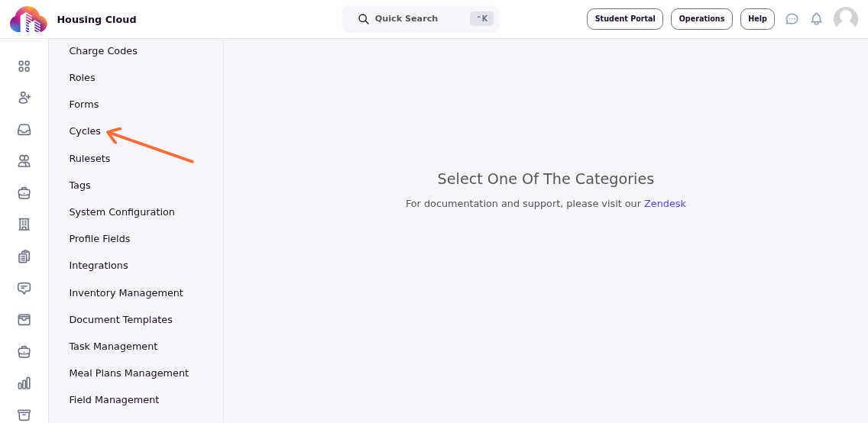Click the briefcase icon directly above the building icon
Viewport: 868px width, 423px height.
tap(24, 193)
